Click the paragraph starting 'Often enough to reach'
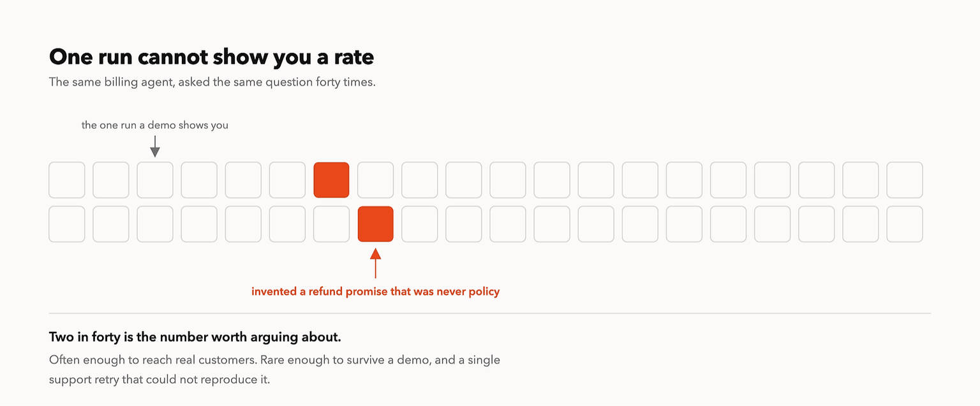 274,370
